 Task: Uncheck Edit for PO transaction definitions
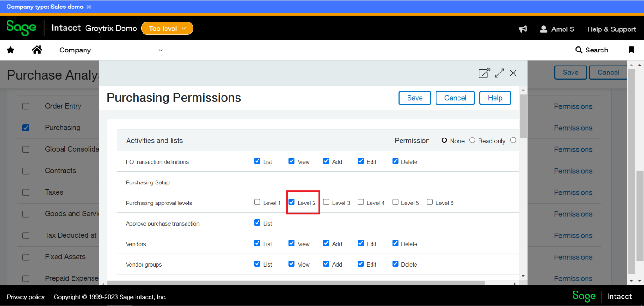pyautogui.click(x=361, y=161)
